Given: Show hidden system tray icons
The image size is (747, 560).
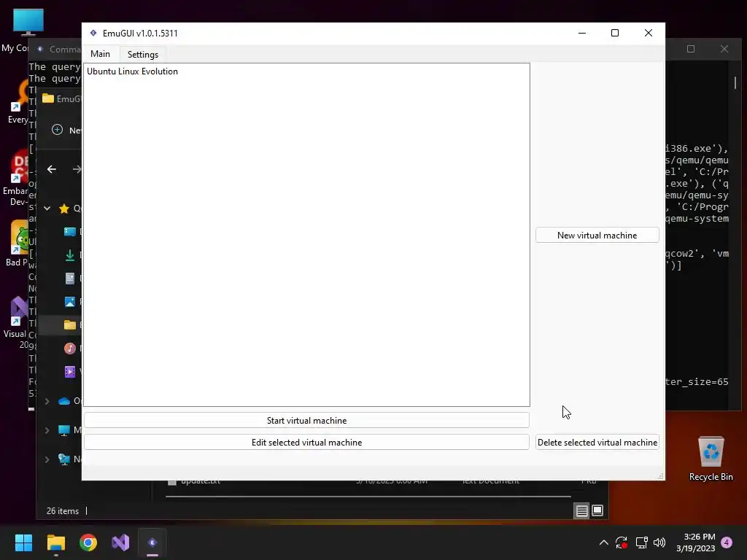Looking at the screenshot, I should point(603,542).
